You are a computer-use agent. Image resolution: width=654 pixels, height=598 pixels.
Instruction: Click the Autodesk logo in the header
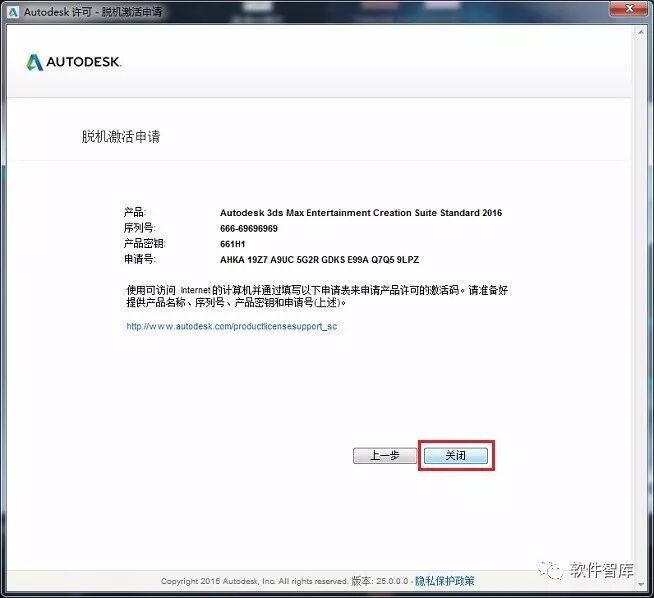73,62
